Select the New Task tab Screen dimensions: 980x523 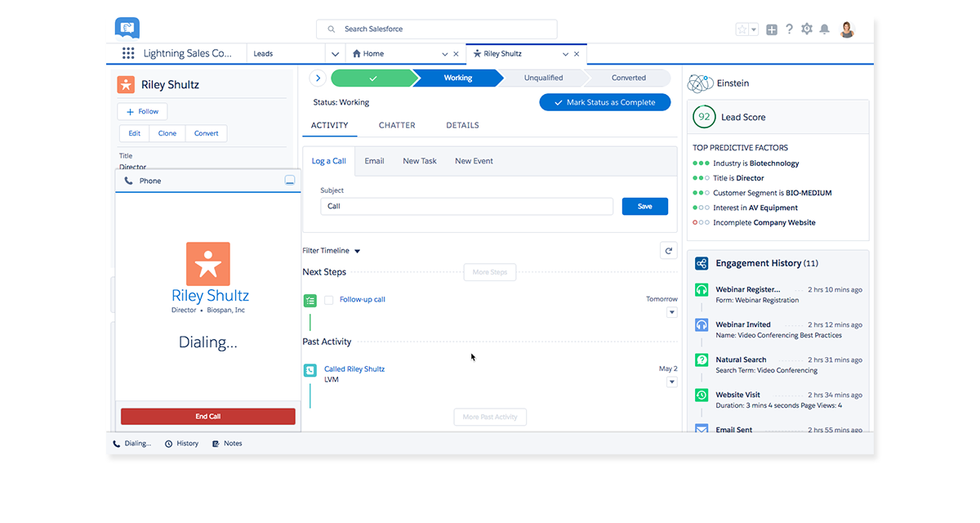(420, 161)
